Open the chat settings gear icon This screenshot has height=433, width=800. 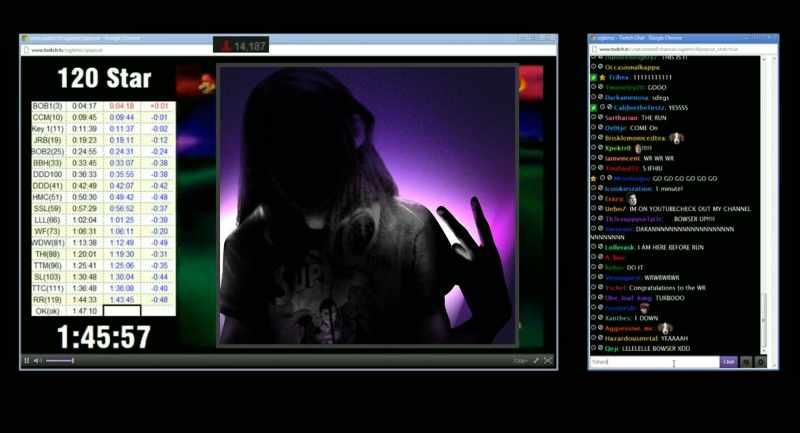pyautogui.click(x=760, y=362)
